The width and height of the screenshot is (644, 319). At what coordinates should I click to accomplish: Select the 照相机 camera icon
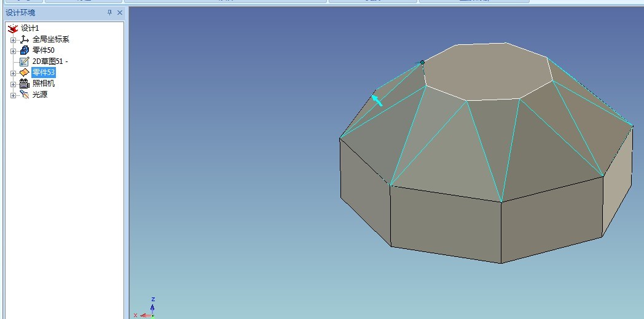pyautogui.click(x=25, y=84)
